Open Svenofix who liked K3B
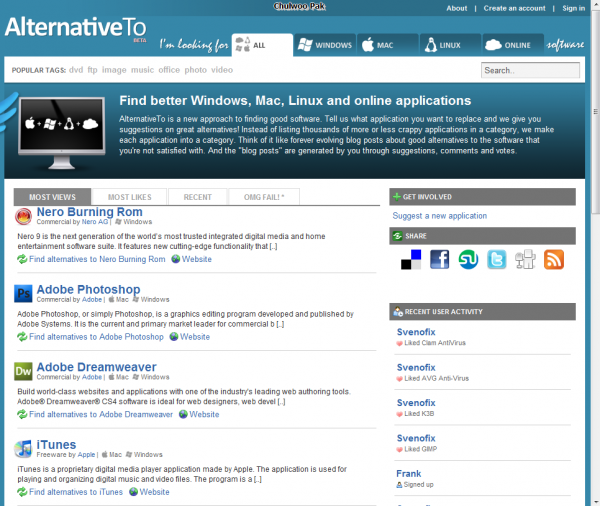 coord(416,403)
